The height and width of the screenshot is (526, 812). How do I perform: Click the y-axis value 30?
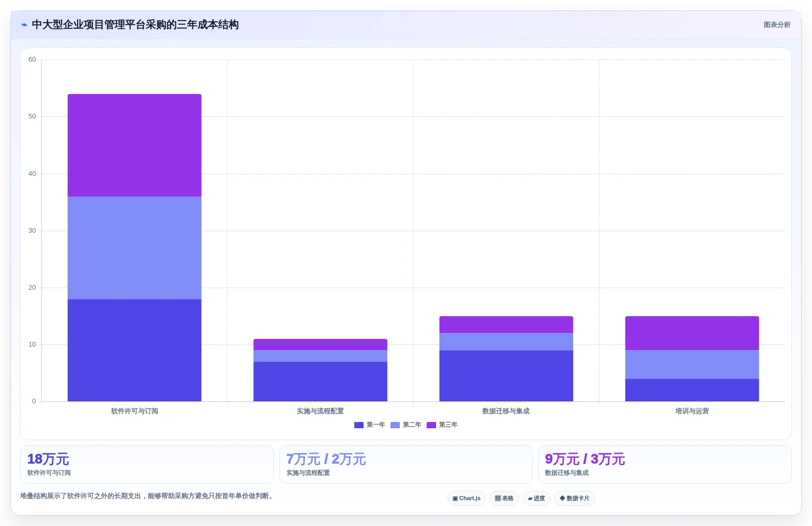[32, 231]
